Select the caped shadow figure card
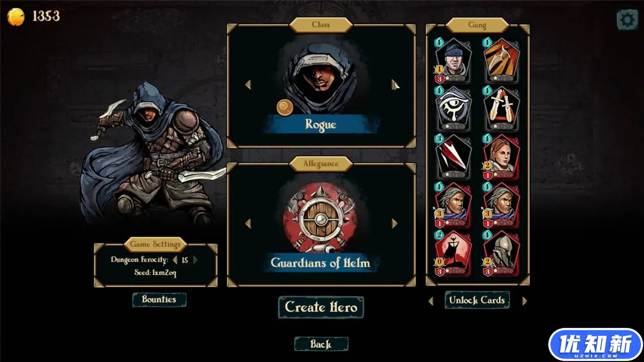Viewport: 644px width, 362px height. tap(453, 254)
